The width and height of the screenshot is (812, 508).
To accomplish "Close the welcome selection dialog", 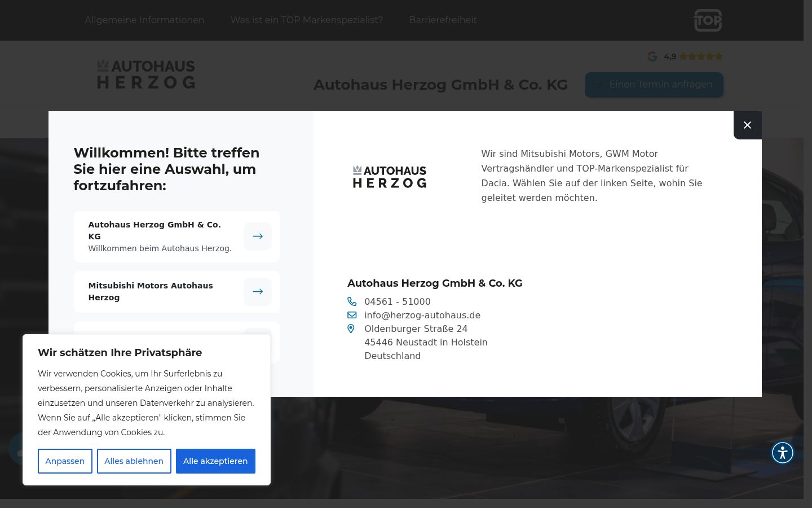I will 747,125.
